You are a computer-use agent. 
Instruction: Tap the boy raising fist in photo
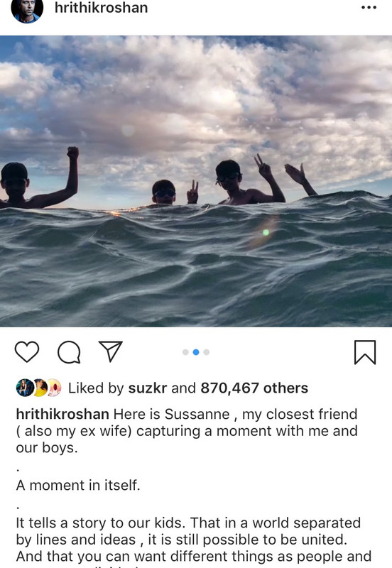tap(39, 178)
